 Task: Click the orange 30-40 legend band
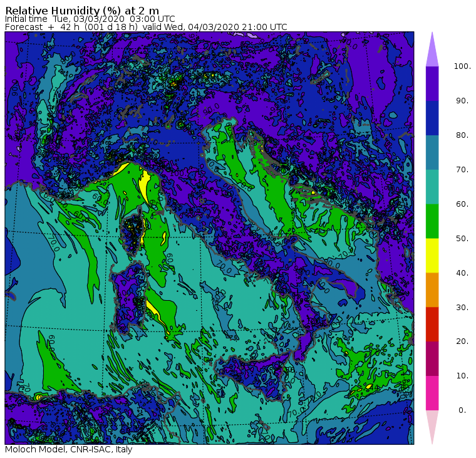click(x=432, y=289)
